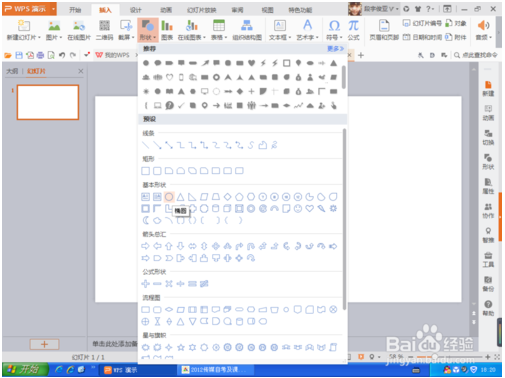Select slide 1 thumbnail
Image resolution: width=505 pixels, height=378 pixels.
point(48,102)
